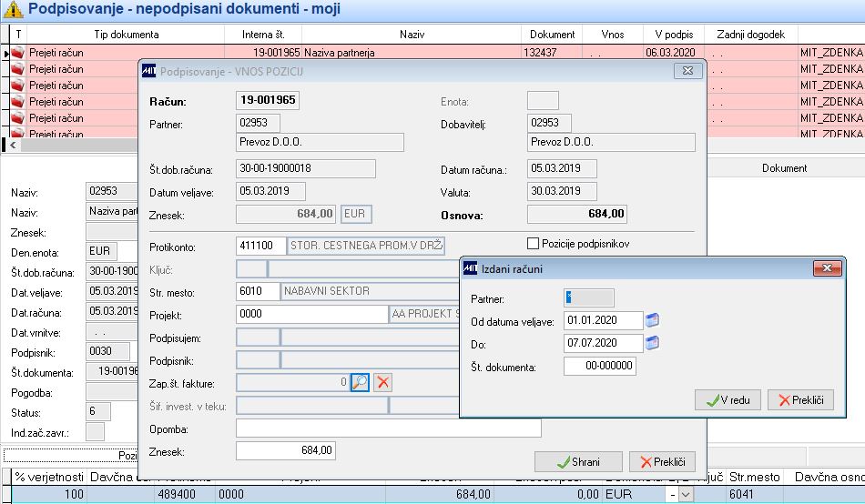Click the Od datuma veljave field showing 01.01.2020
Image resolution: width=865 pixels, height=504 pixels.
[x=604, y=320]
